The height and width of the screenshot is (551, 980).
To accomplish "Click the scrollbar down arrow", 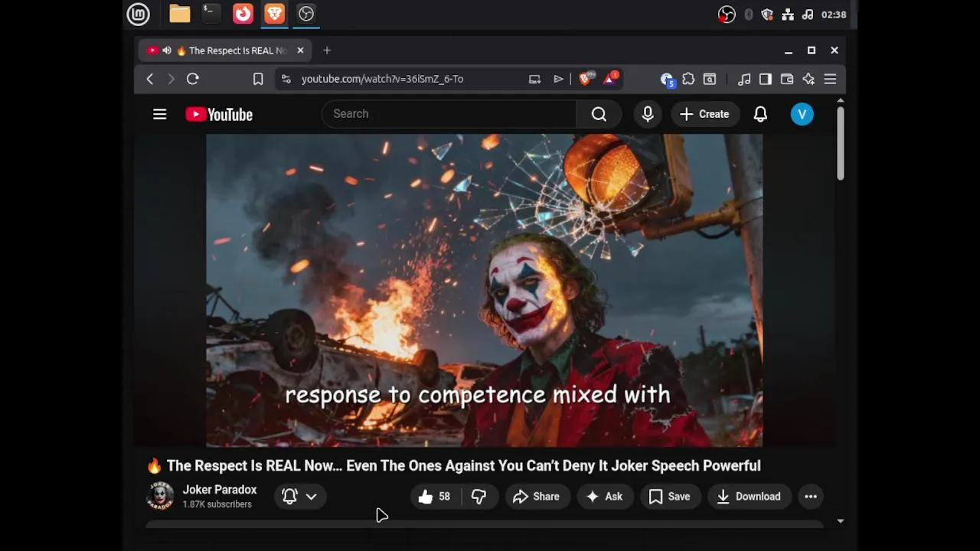I will (x=840, y=521).
